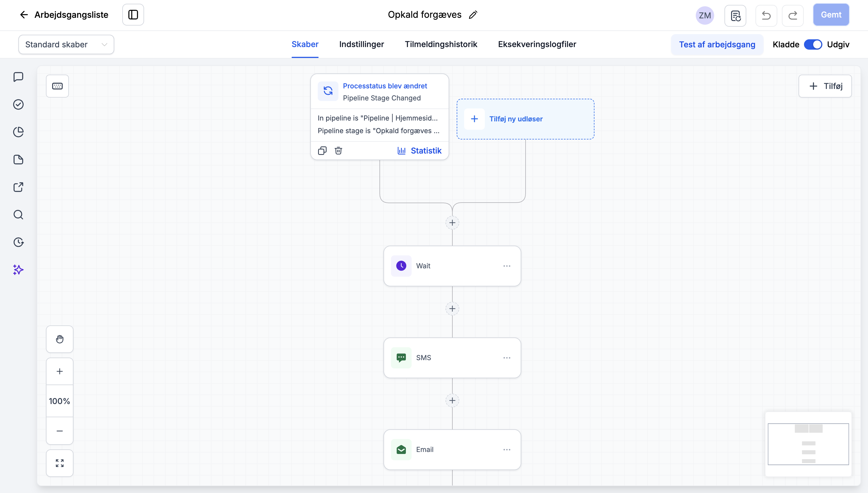Screen dimensions: 868x493
Task: Open the Email action node
Action: (x=452, y=449)
